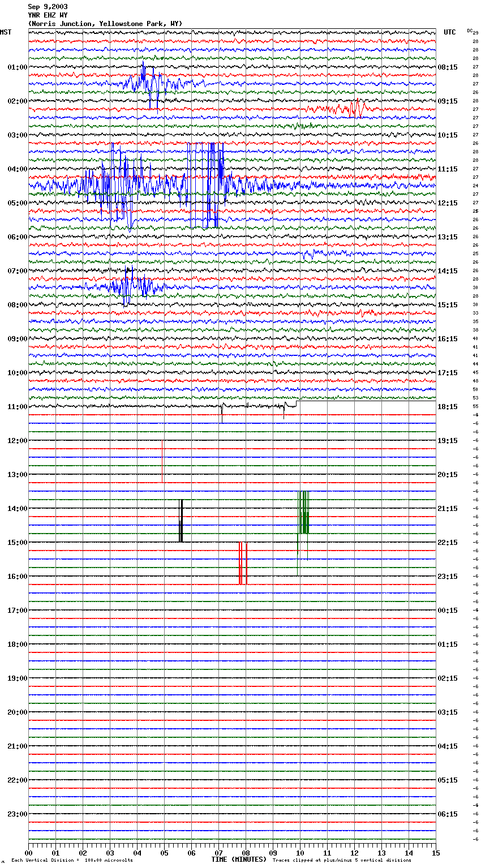Screen dimensions: 481x868
Task: Click the "(Norris Junction, Yellowstone Park, WY)" title
Action: tap(105, 24)
